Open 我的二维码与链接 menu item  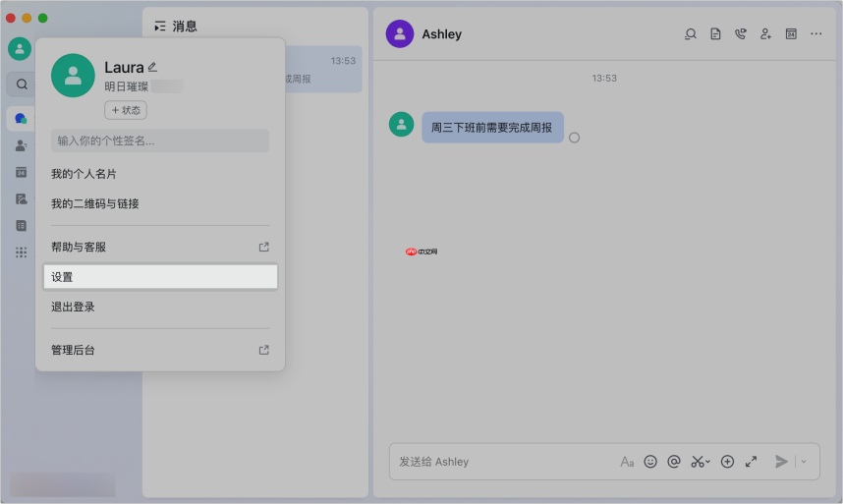[160, 203]
